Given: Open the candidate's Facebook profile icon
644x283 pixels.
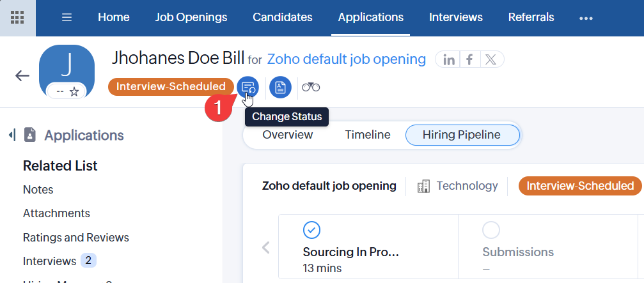Looking at the screenshot, I should pos(469,60).
